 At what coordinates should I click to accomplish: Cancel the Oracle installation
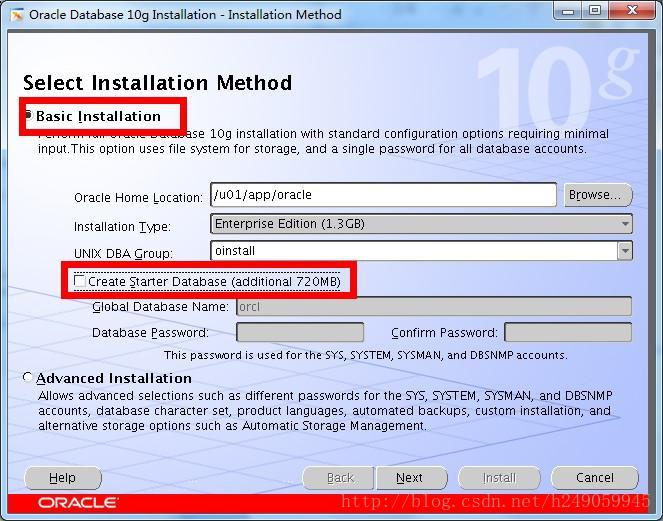coord(595,478)
